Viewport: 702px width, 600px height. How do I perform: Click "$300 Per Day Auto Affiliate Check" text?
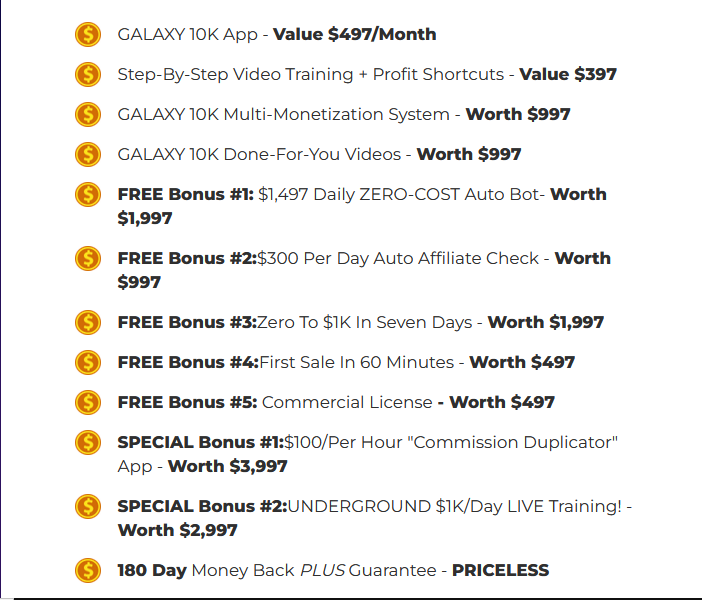(399, 258)
